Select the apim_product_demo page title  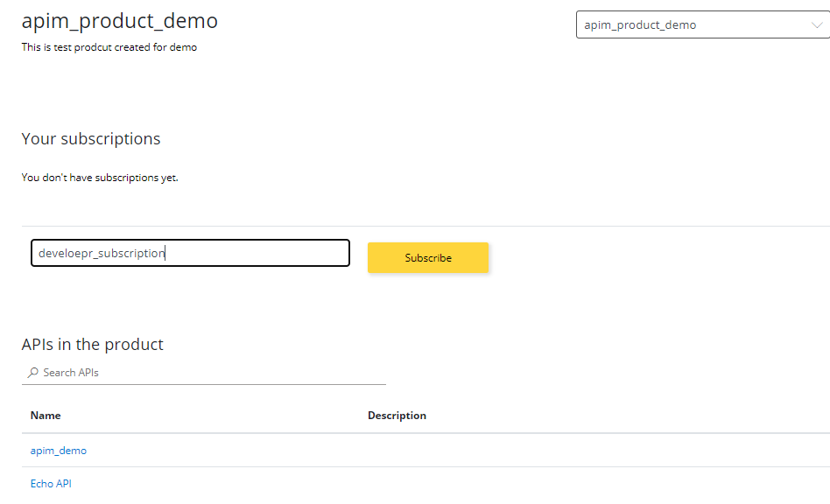coord(119,20)
